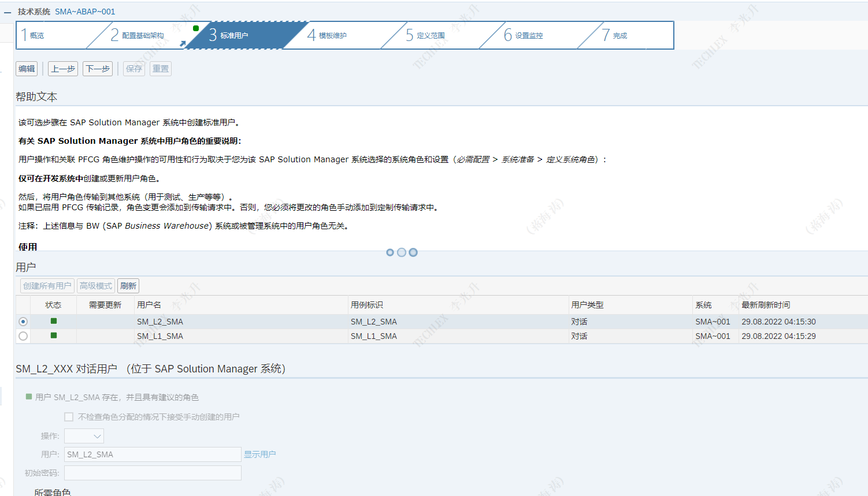Viewport: 868px width, 496px height.
Task: Go to roadmap step 7 完成
Action: (x=614, y=35)
